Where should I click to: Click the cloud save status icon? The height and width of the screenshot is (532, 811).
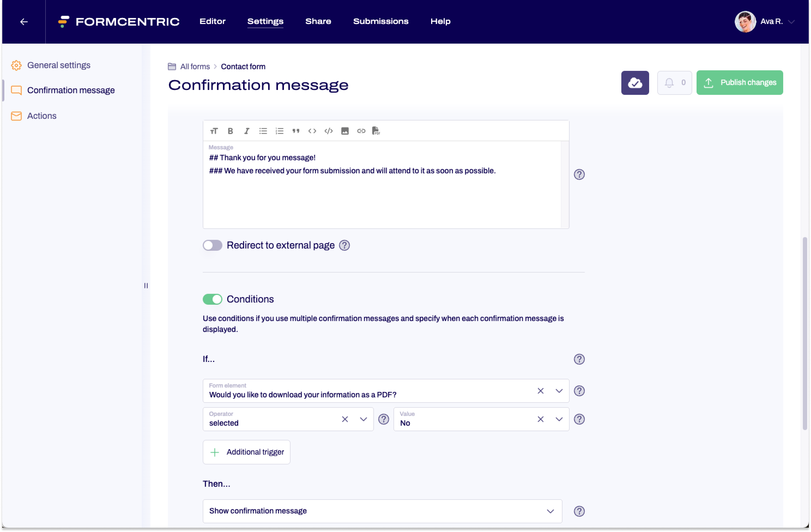[x=635, y=83]
